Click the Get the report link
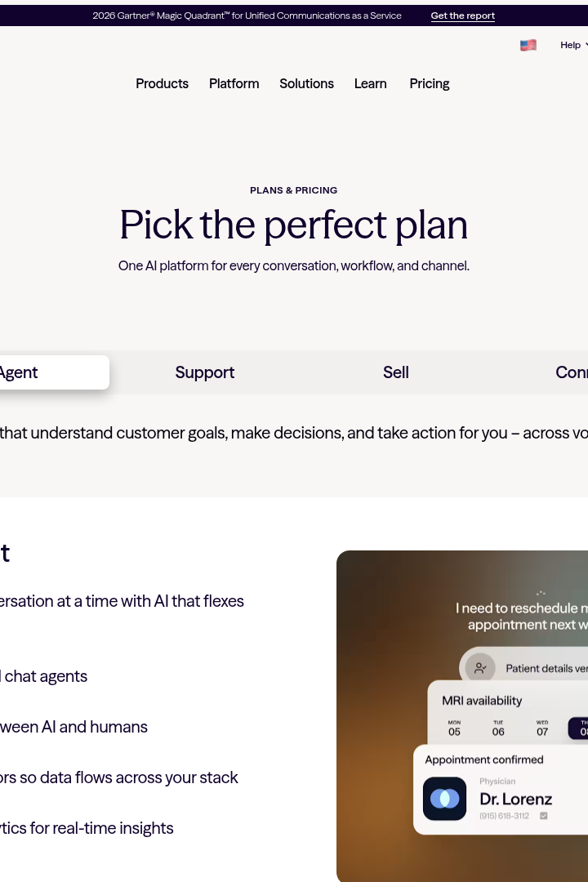This screenshot has height=882, width=588. (x=462, y=16)
